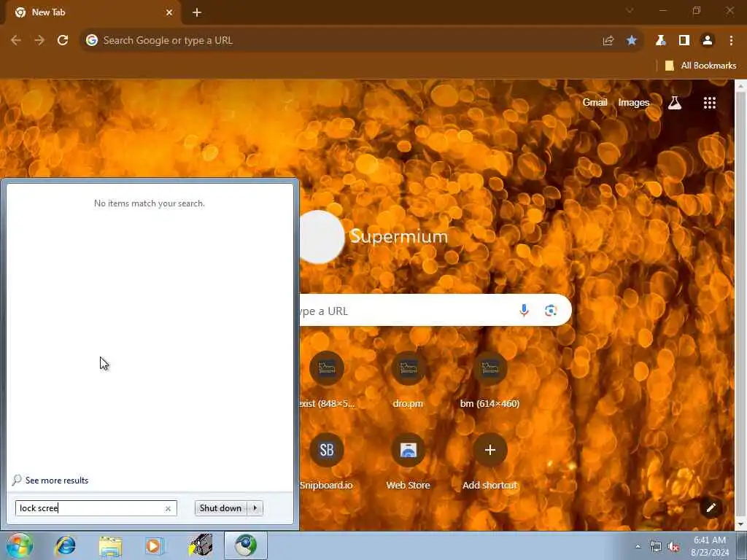The height and width of the screenshot is (560, 747).
Task: Open the flask experiments icon in the toolbar
Action: coord(660,41)
